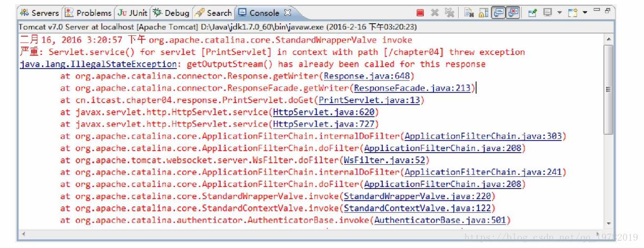644x248 pixels.
Task: Open the Debug tab
Action: pos(171,13)
